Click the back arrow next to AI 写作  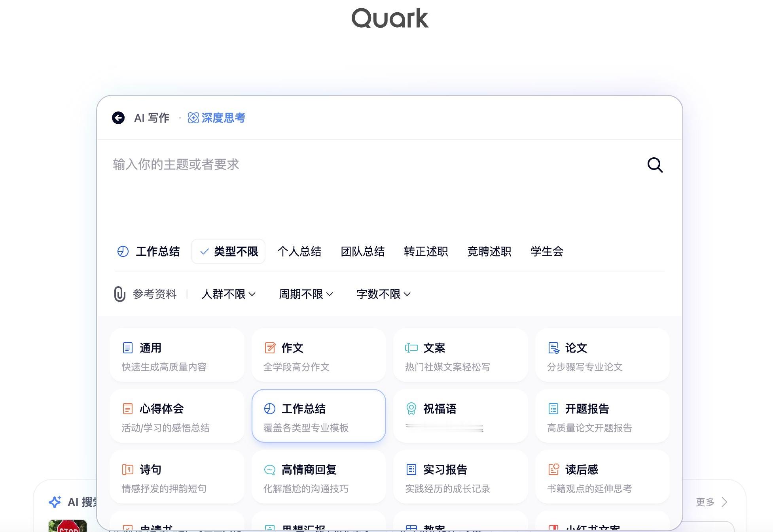coord(118,118)
